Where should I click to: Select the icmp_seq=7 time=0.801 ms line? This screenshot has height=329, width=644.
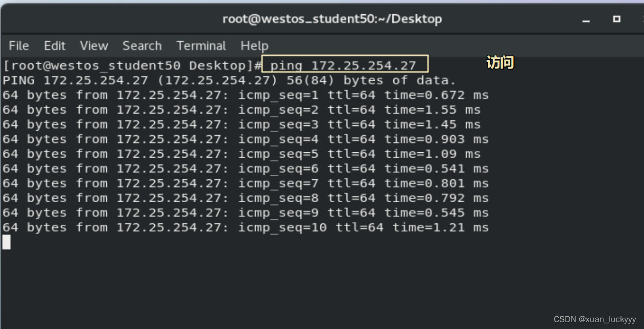point(245,183)
